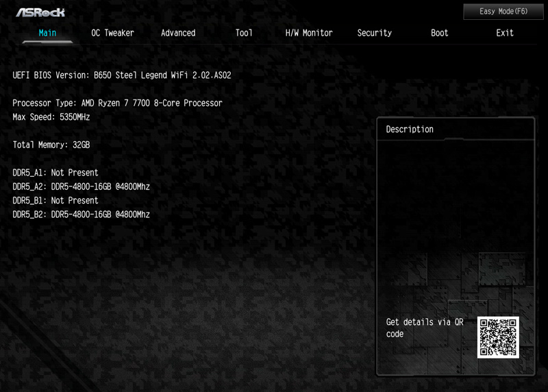Click Processor Type AMD Ryzen 7 7700 text
Image resolution: width=548 pixels, height=392 pixels.
[117, 103]
